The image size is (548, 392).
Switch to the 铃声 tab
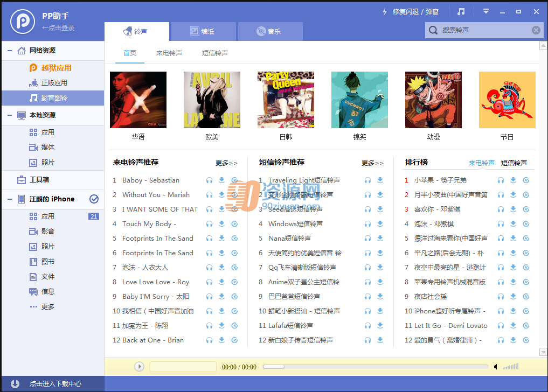[137, 31]
